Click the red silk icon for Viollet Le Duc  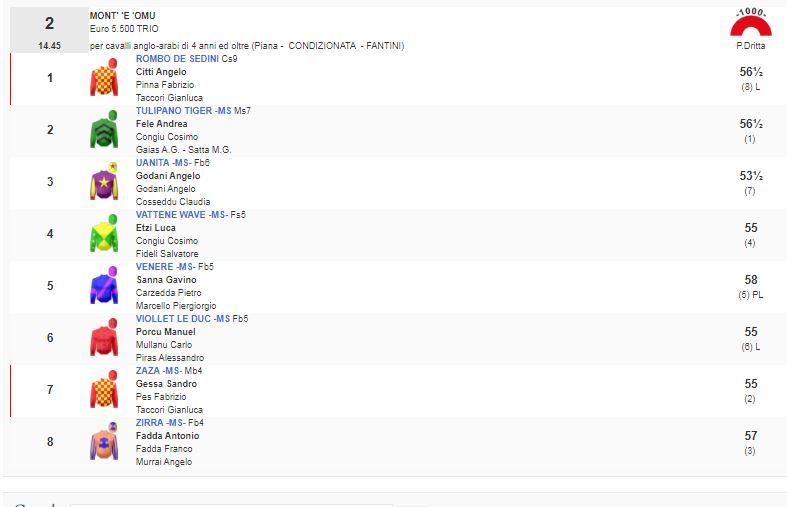coord(104,338)
